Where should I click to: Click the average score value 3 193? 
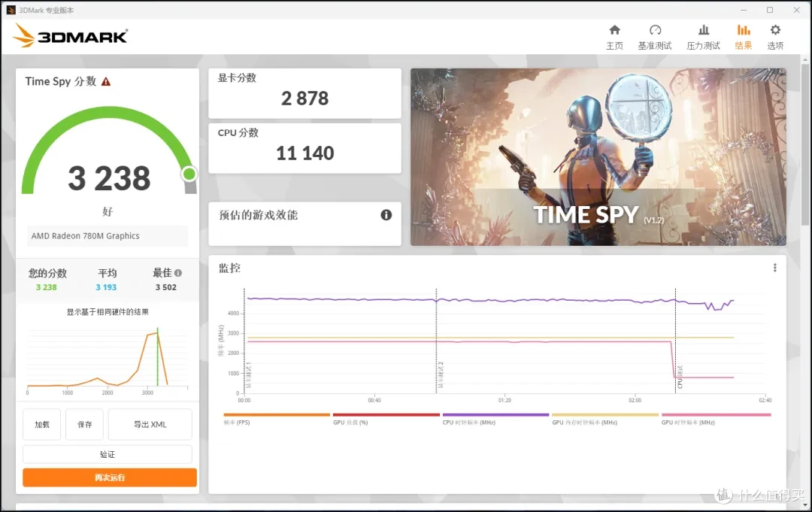click(x=106, y=287)
